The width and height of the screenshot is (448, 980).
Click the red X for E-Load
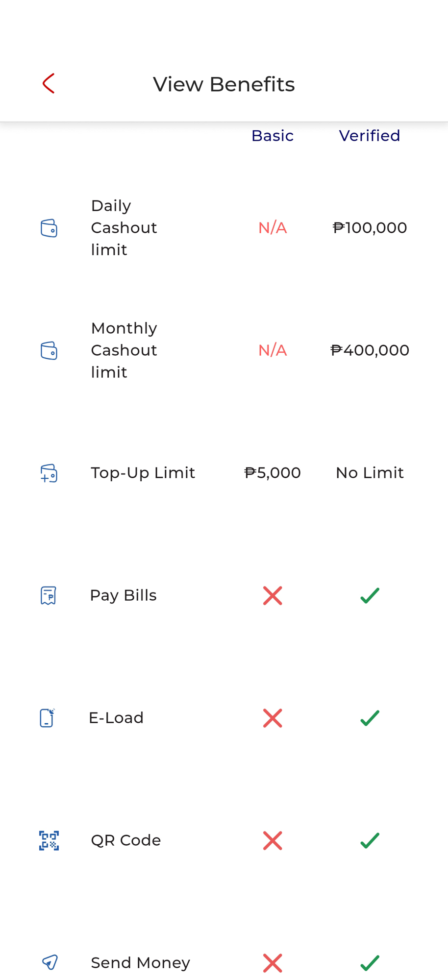[x=273, y=718]
